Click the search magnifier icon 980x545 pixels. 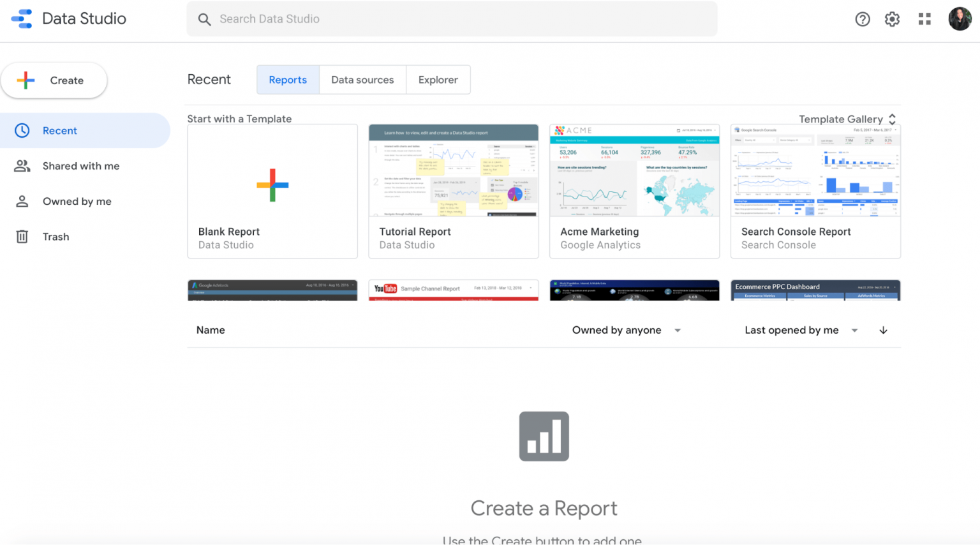(x=204, y=19)
